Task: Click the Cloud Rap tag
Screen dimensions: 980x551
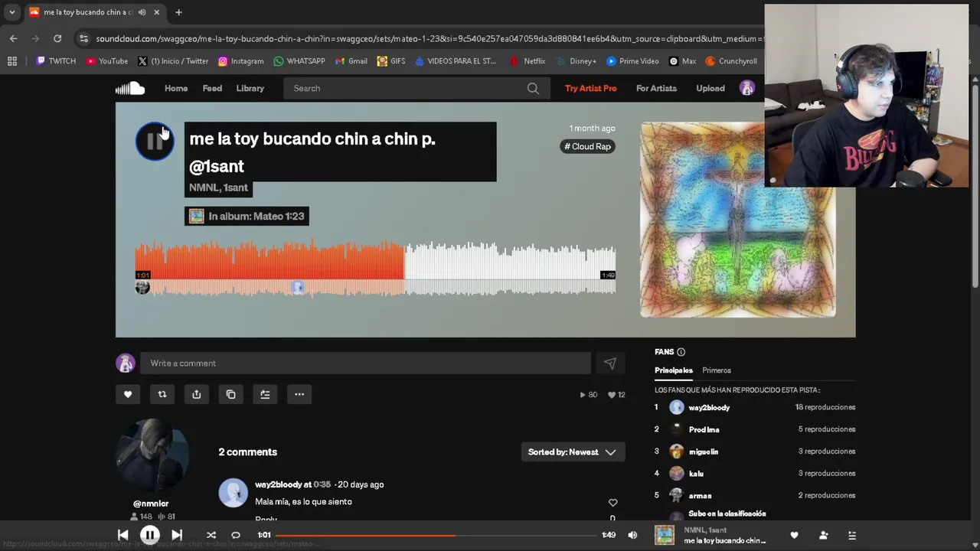Action: tap(588, 147)
